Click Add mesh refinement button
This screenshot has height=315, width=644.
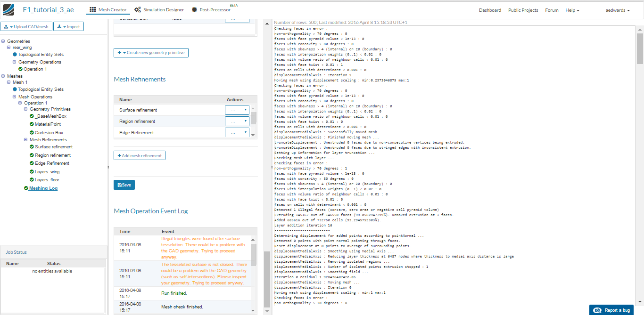coord(140,155)
